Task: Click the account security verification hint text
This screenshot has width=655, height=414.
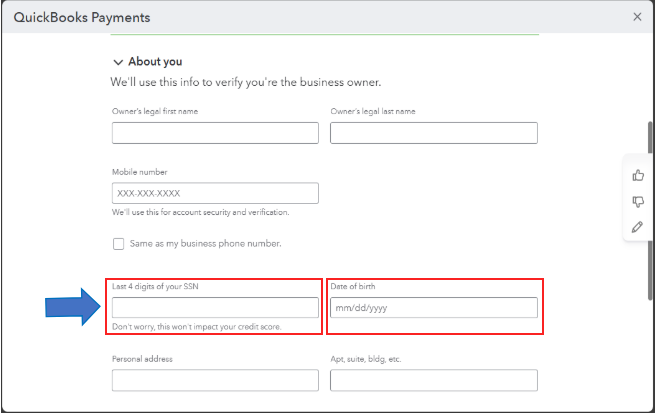Action: click(x=200, y=212)
